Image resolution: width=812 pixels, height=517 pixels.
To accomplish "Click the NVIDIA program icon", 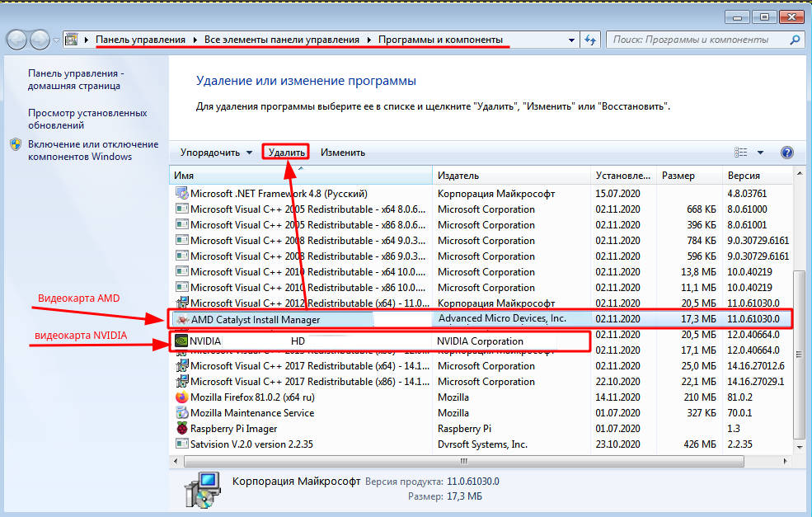I will click(180, 341).
